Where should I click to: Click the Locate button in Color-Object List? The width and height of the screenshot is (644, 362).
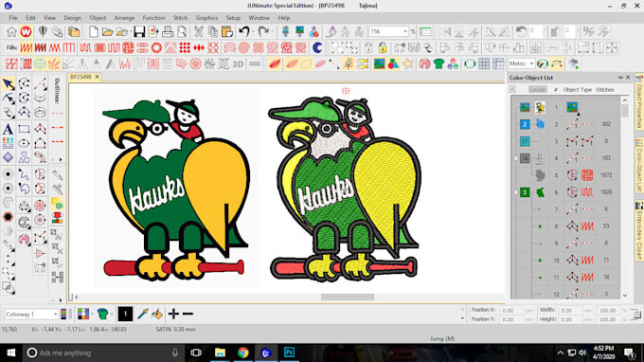tap(537, 90)
